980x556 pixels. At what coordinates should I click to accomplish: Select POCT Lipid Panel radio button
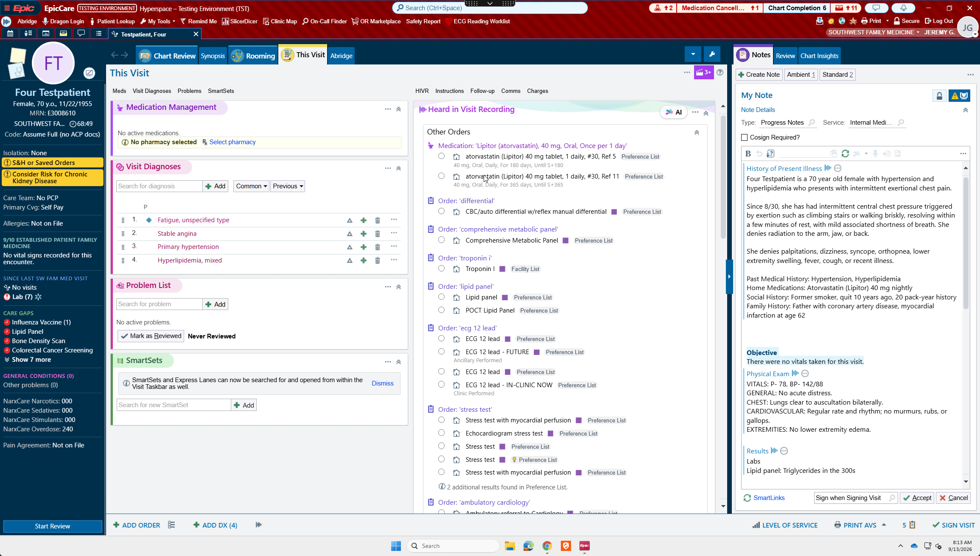[441, 310]
